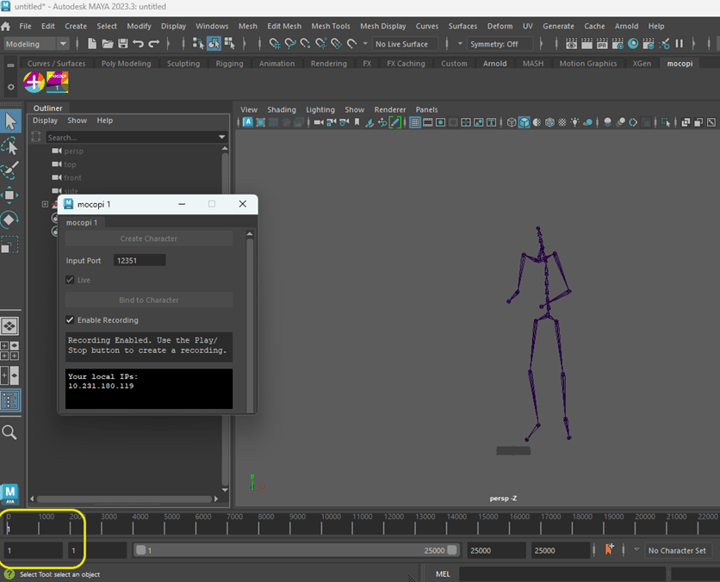The image size is (720, 582).
Task: Open the No Live Surface field
Action: tap(405, 44)
